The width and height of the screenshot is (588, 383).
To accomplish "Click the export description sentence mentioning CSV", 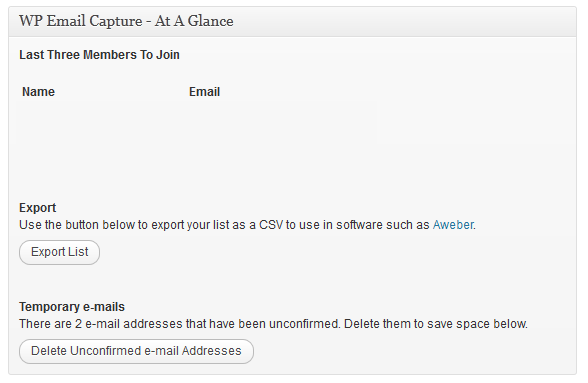I will coord(248,225).
